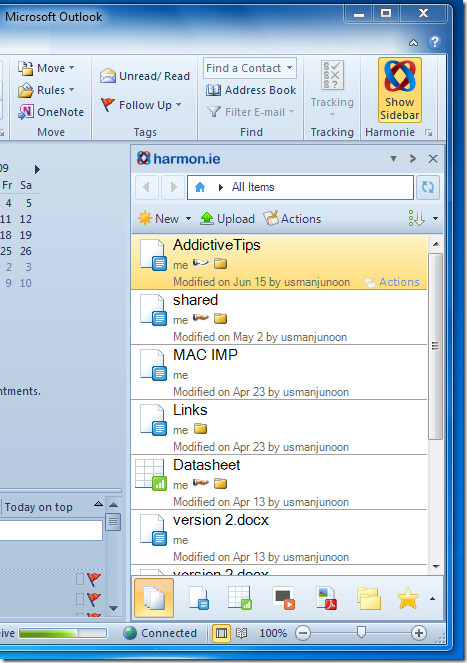
Task: Refresh the harmon.ie document list
Action: coord(428,187)
